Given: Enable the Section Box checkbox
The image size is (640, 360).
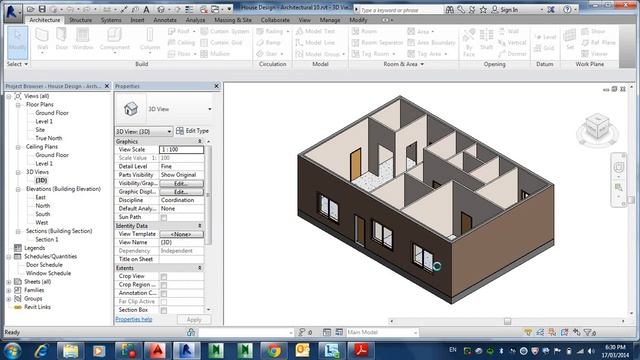Looking at the screenshot, I should 164,311.
